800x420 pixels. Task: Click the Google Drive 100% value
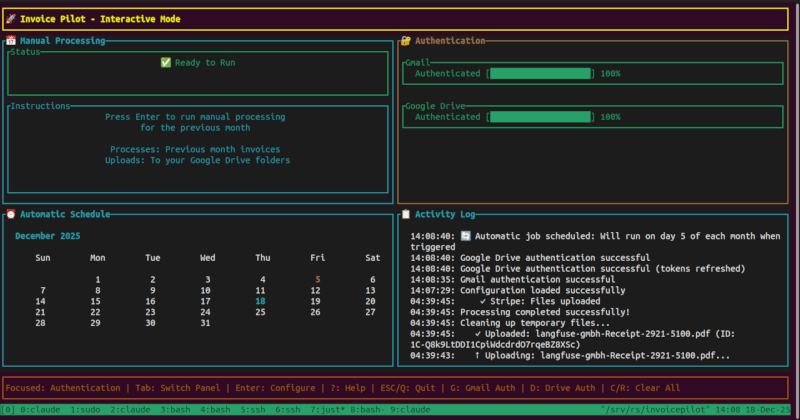610,117
